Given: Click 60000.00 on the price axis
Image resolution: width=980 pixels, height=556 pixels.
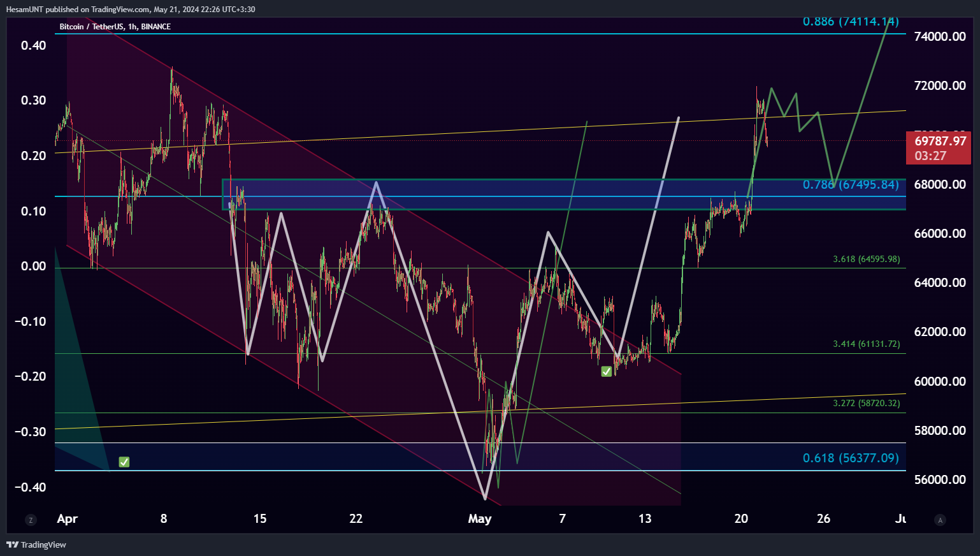Looking at the screenshot, I should click(940, 381).
